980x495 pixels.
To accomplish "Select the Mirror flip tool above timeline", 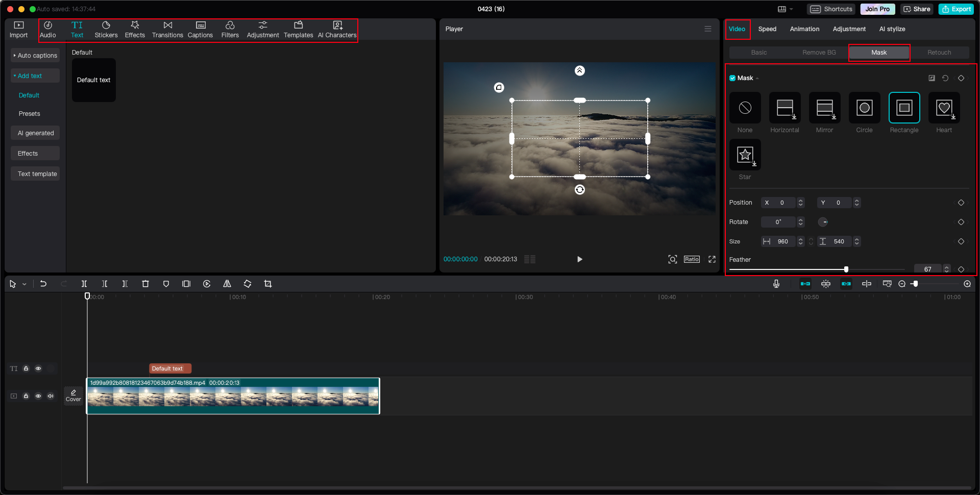I will [x=227, y=284].
